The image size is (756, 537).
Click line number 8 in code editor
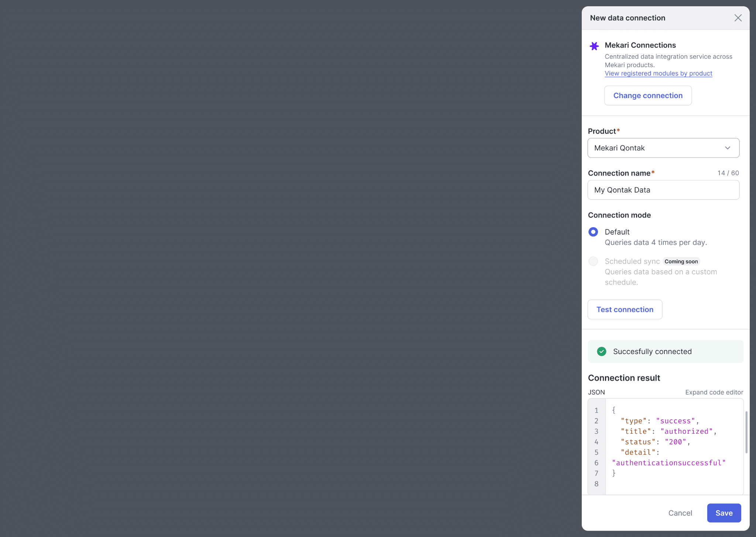(596, 484)
